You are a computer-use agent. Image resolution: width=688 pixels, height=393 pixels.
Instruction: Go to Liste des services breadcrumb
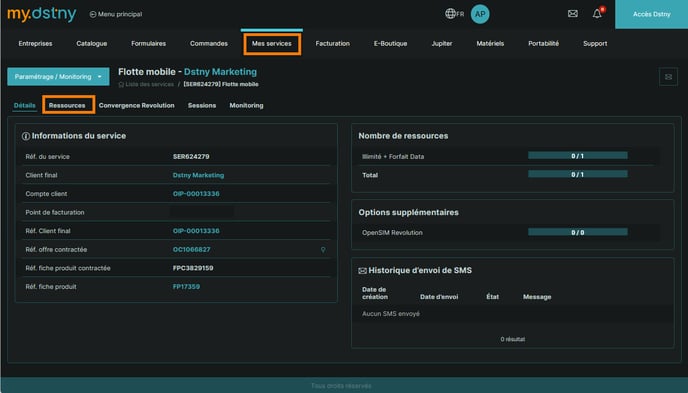tap(146, 84)
